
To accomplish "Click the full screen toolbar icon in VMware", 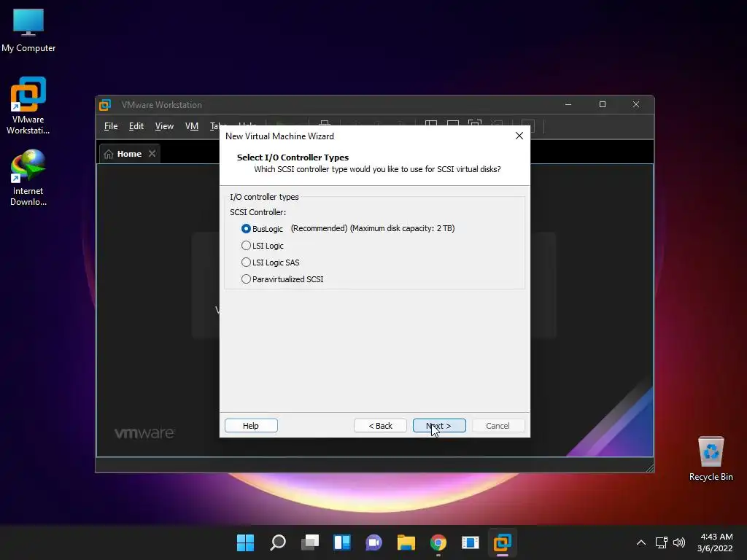I will [475, 125].
